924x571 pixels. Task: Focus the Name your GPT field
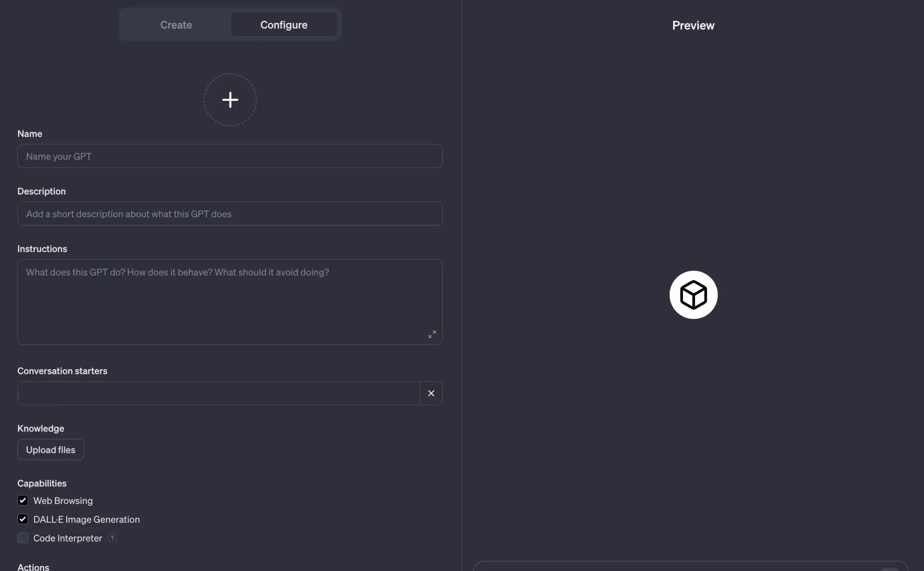[x=230, y=156]
